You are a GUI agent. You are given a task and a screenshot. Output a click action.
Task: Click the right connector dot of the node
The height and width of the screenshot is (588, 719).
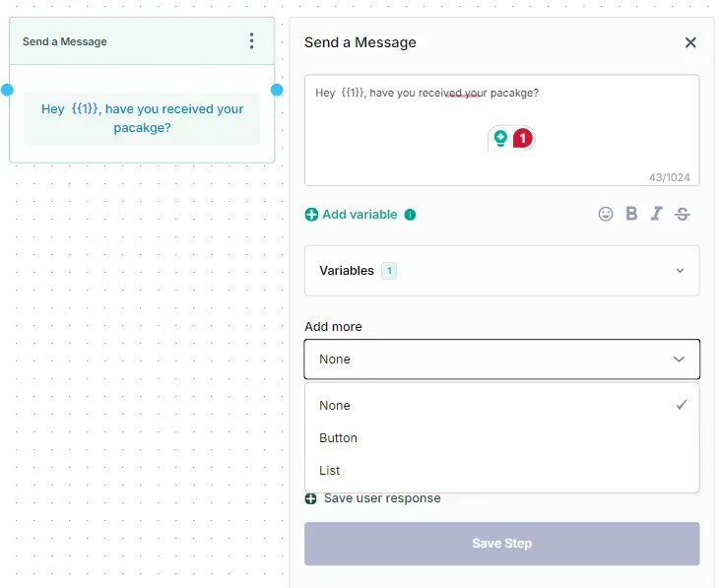277,90
